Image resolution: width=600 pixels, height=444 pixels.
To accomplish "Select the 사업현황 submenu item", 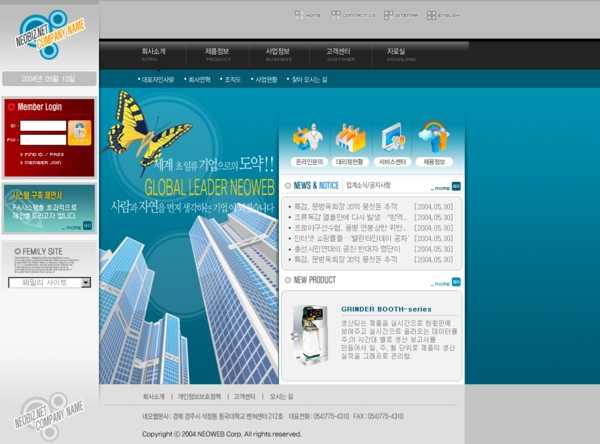I will coord(264,80).
